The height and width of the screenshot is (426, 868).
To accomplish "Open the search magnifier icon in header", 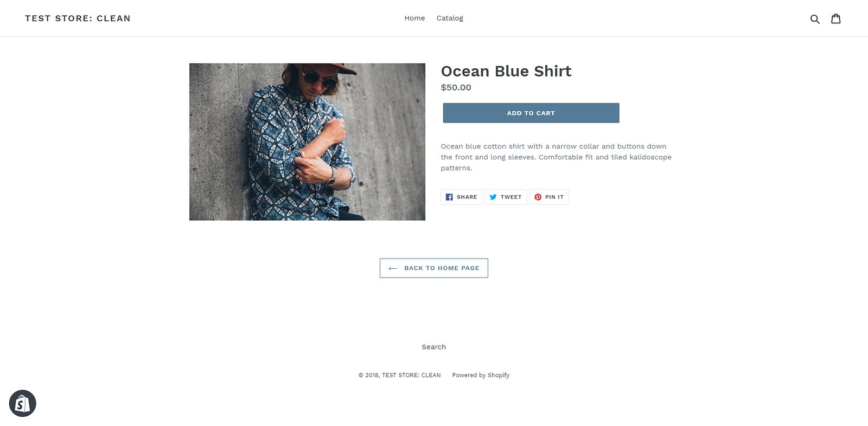I will (x=815, y=19).
